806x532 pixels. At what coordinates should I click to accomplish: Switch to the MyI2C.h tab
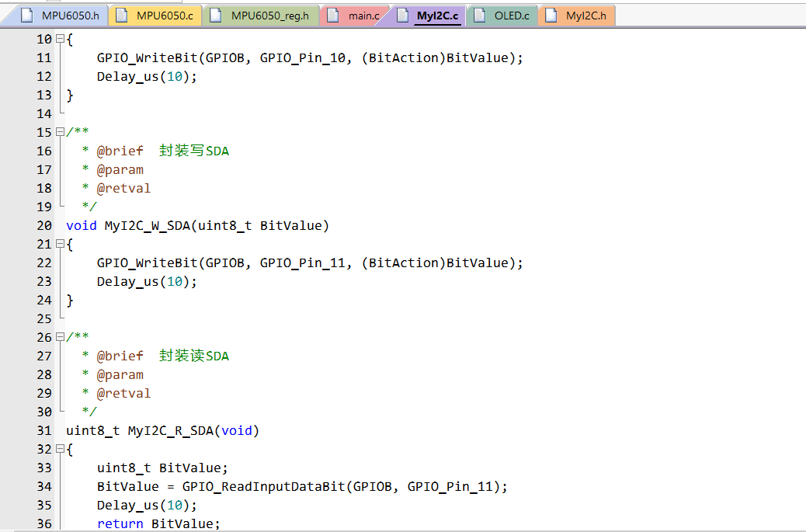(x=577, y=16)
